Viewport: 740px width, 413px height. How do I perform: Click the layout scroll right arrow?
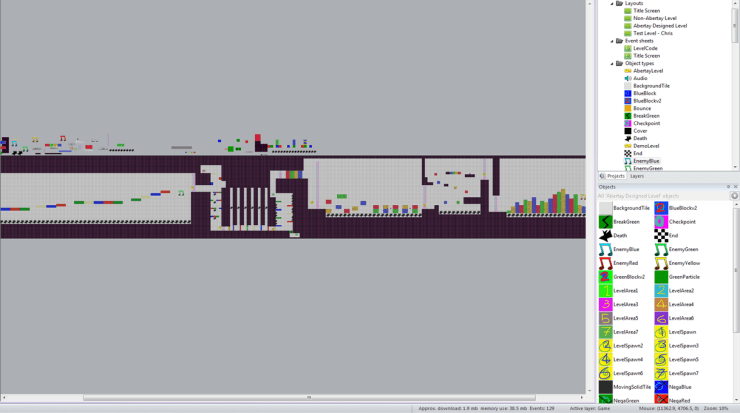tap(582, 397)
